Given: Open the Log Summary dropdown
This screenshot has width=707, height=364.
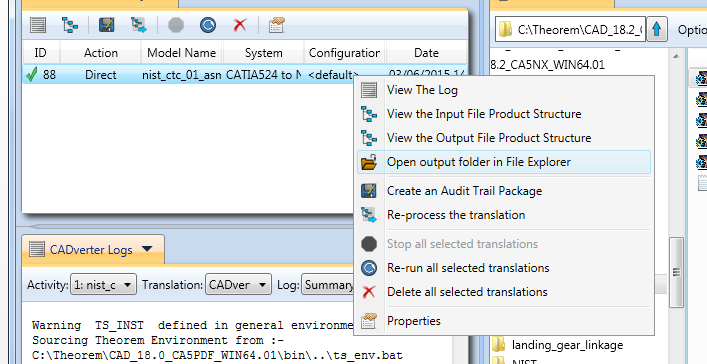Looking at the screenshot, I should tap(327, 285).
